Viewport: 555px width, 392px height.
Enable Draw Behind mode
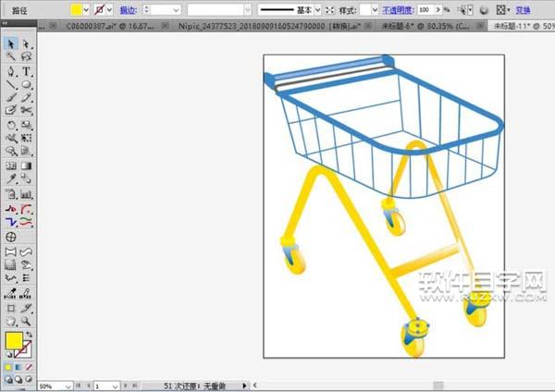(x=18, y=379)
